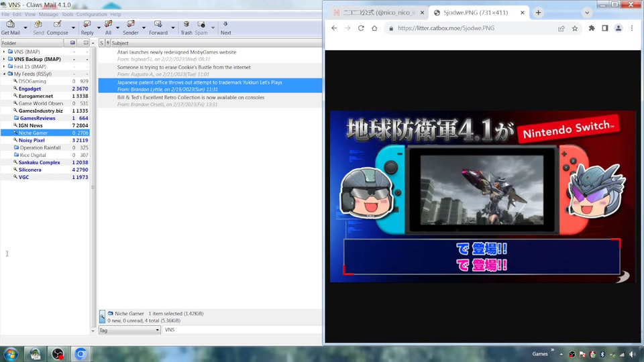
Task: Open the Cookie's Bustle message
Action: (210, 70)
